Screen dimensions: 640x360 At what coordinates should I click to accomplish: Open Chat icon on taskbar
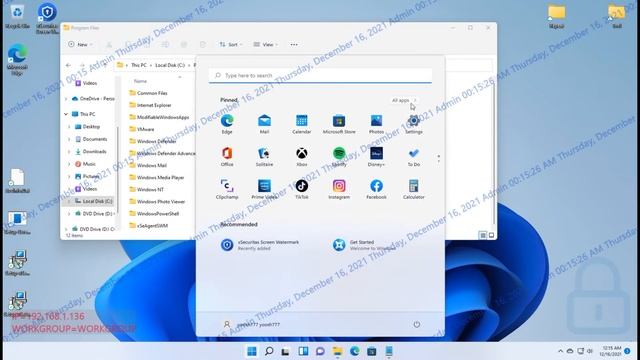pos(320,351)
